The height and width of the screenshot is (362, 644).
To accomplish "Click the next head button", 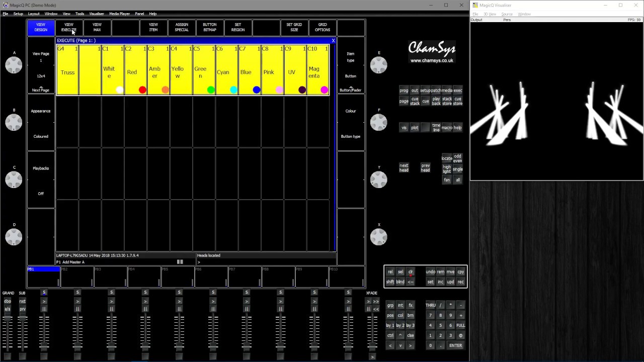I will click(x=404, y=168).
